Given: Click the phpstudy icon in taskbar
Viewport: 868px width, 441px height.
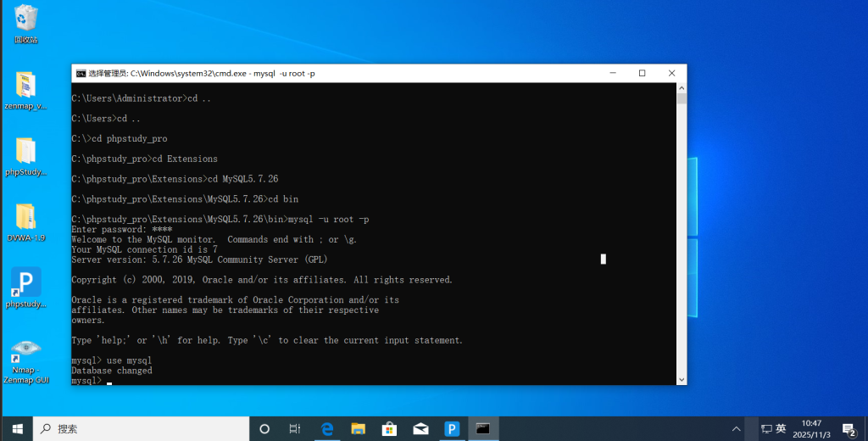Looking at the screenshot, I should tap(452, 428).
